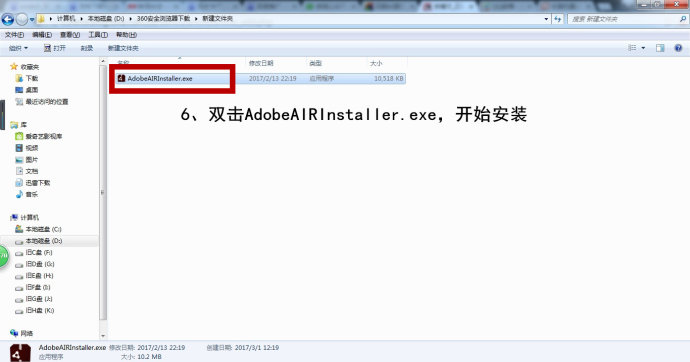Click the navigation pane vertical scrollbar

coord(103,193)
